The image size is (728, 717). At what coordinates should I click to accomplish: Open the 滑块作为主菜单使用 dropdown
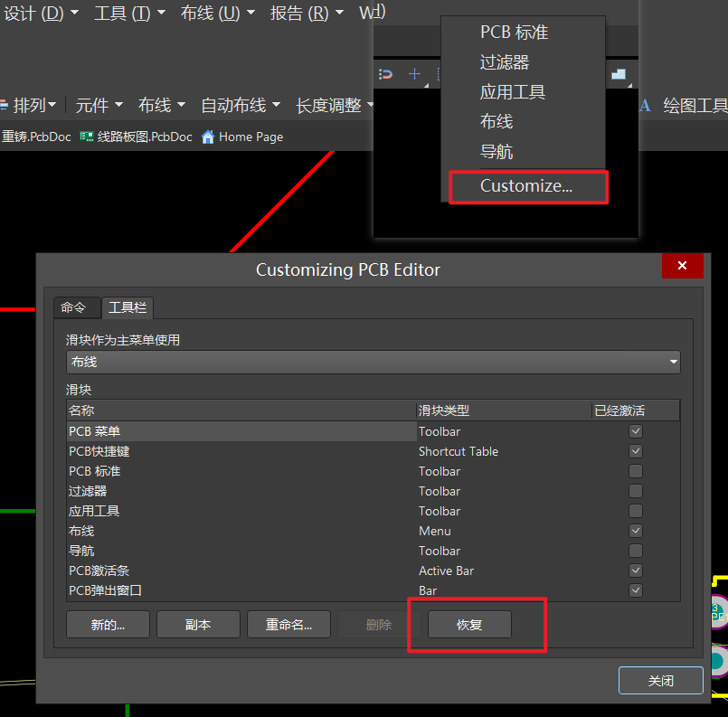(x=373, y=362)
